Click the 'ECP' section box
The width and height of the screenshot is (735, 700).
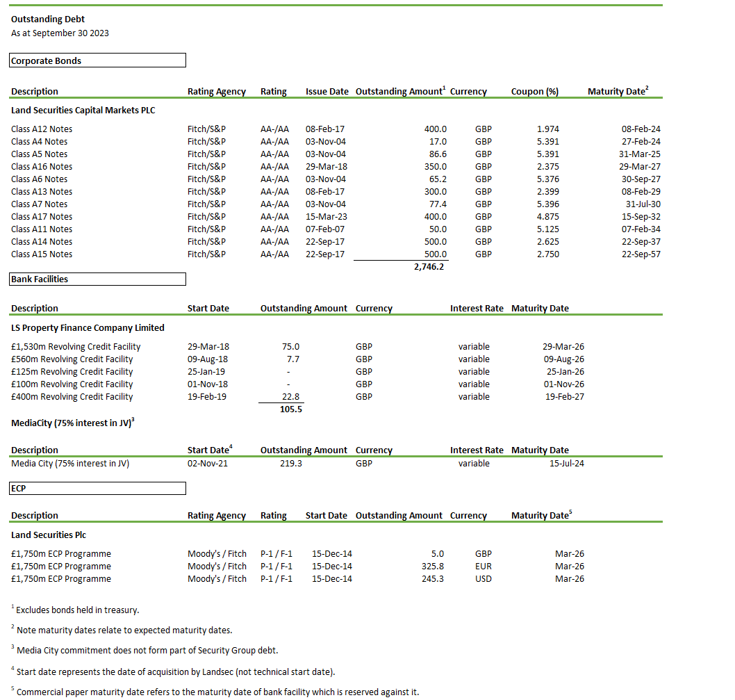[x=97, y=489]
